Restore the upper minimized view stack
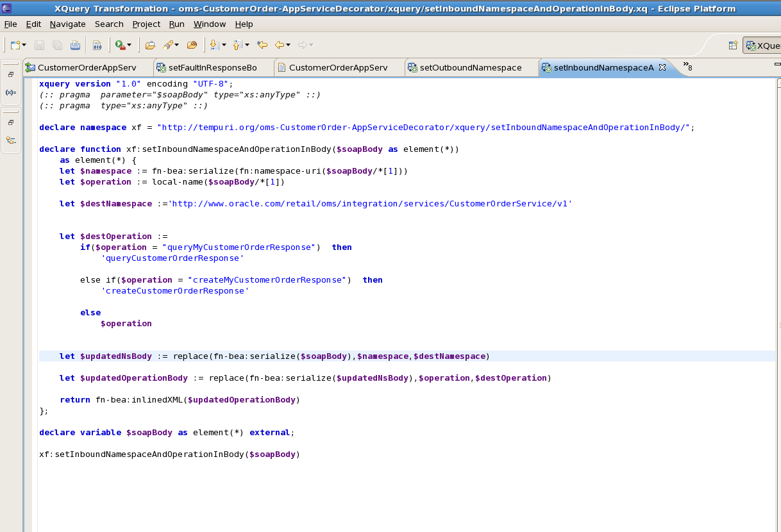The width and height of the screenshot is (781, 532). 11,74
